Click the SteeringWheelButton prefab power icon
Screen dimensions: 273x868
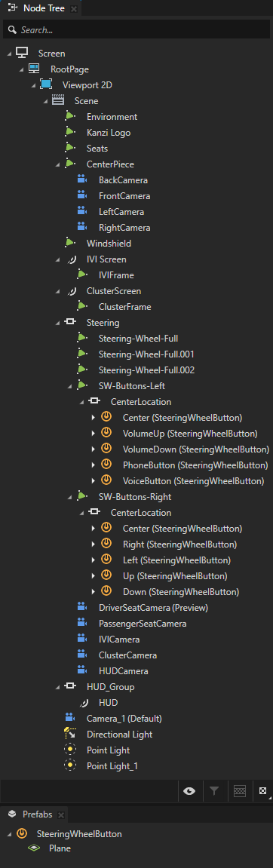(x=22, y=833)
